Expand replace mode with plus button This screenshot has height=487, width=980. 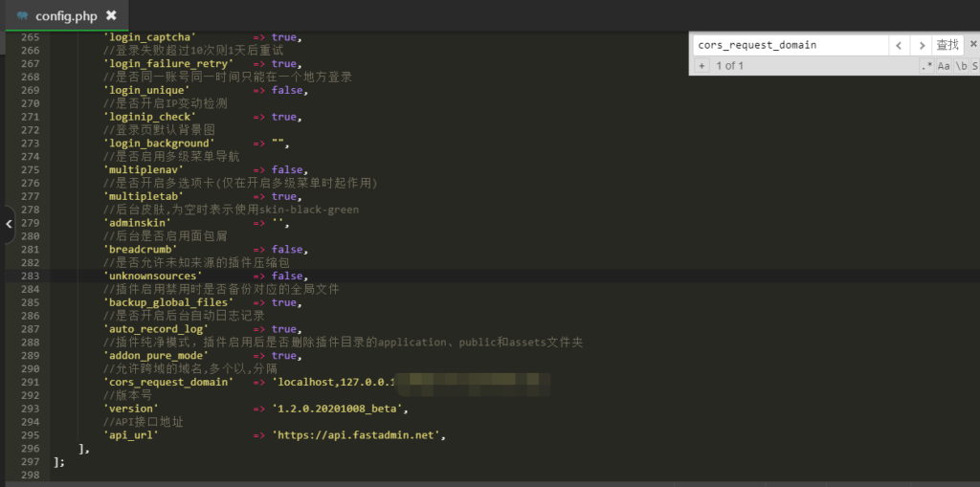(701, 66)
